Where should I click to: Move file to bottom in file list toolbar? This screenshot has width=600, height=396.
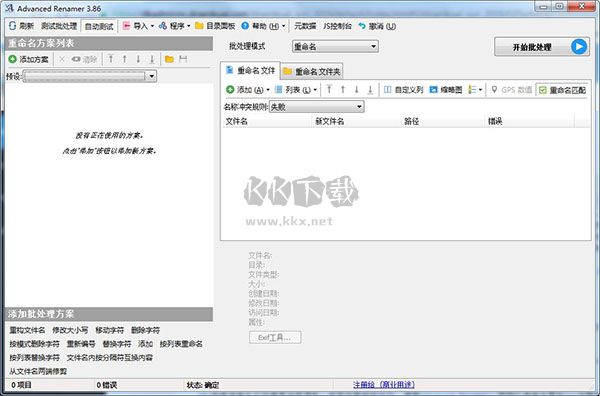pyautogui.click(x=370, y=90)
